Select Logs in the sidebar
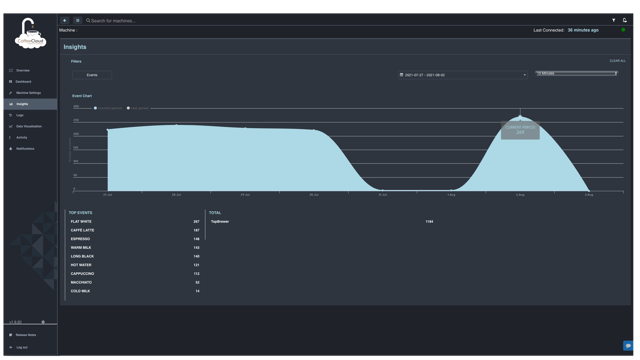Image resolution: width=640 pixels, height=360 pixels. pos(20,115)
